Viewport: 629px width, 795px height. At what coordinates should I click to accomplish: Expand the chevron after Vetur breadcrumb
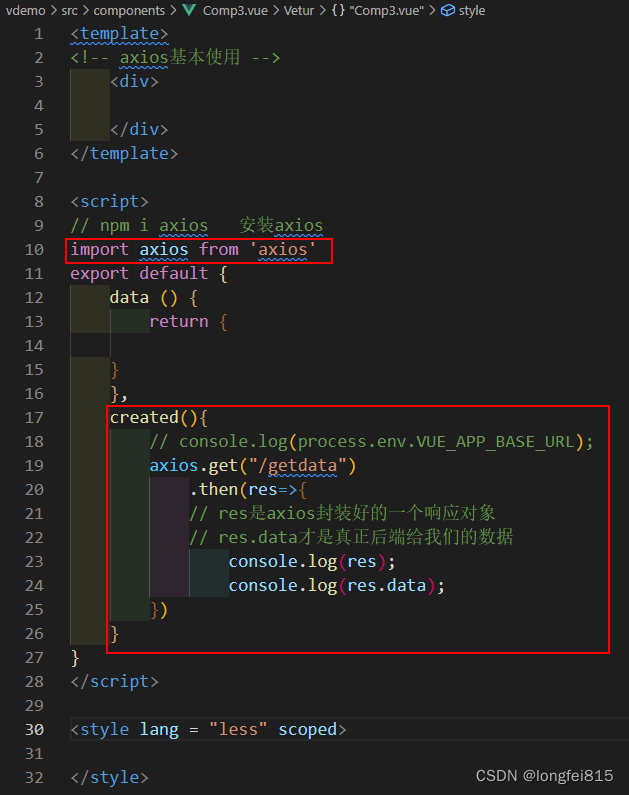click(322, 10)
